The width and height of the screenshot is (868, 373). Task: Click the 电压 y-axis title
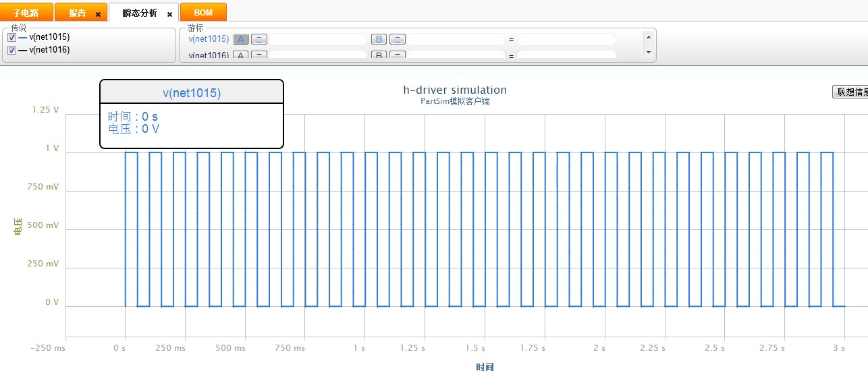(x=18, y=226)
